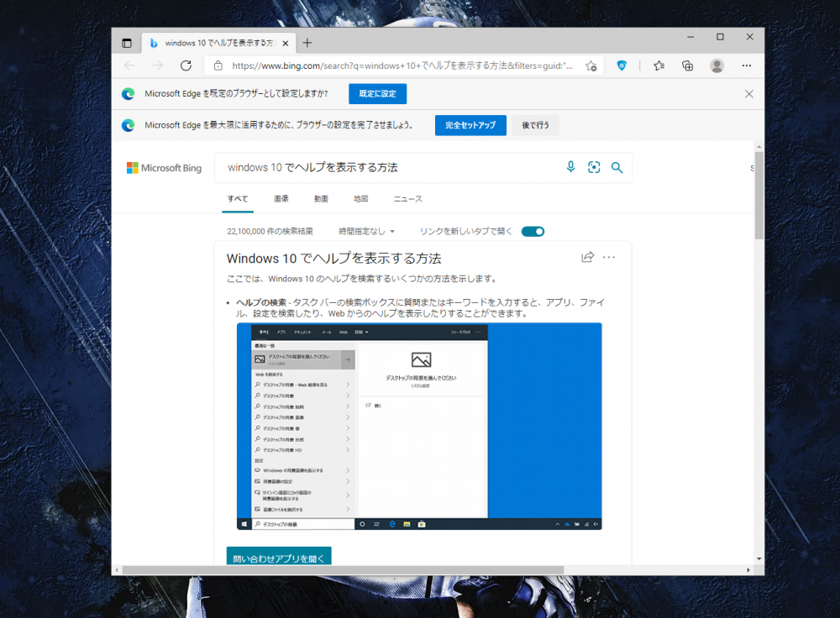
Task: Click the answer heading Windows 10 でヘルプを表示する方法
Action: tap(333, 259)
